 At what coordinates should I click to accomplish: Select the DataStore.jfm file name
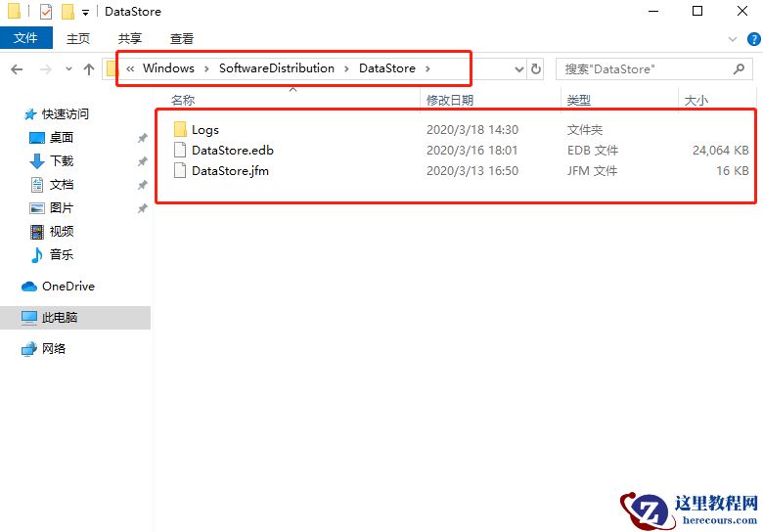tap(230, 171)
